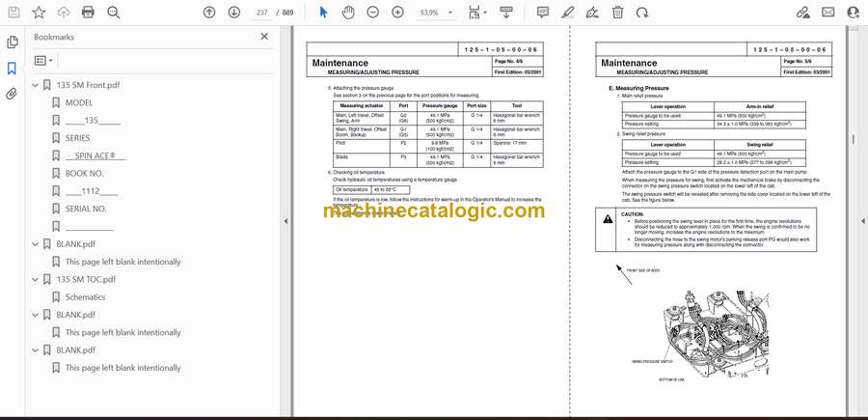
Task: Open the 135 SM Front.pdf bookmark
Action: (88, 85)
